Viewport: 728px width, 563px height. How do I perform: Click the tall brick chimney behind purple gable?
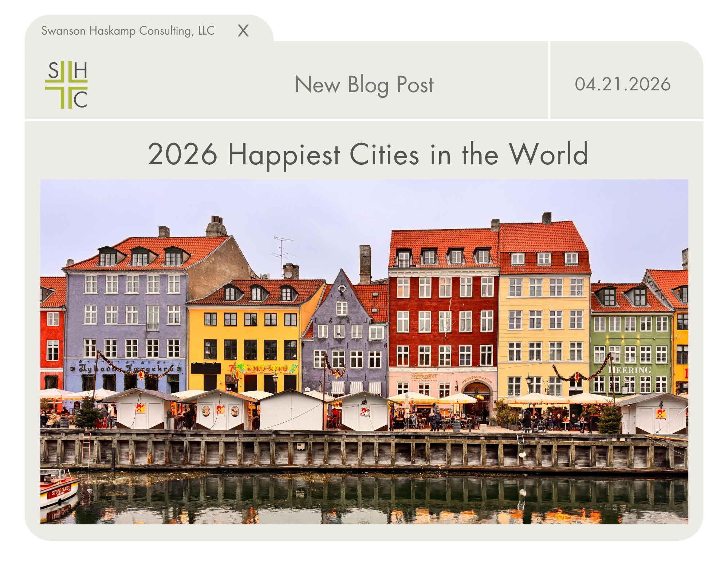[365, 264]
